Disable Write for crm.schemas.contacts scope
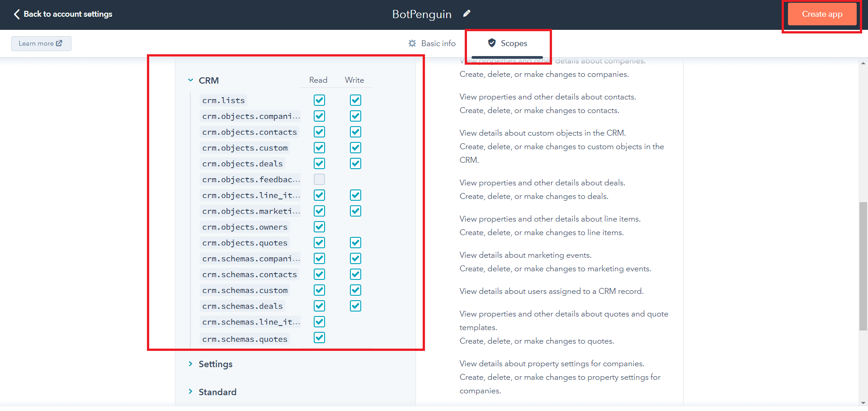Image resolution: width=868 pixels, height=411 pixels. click(355, 274)
